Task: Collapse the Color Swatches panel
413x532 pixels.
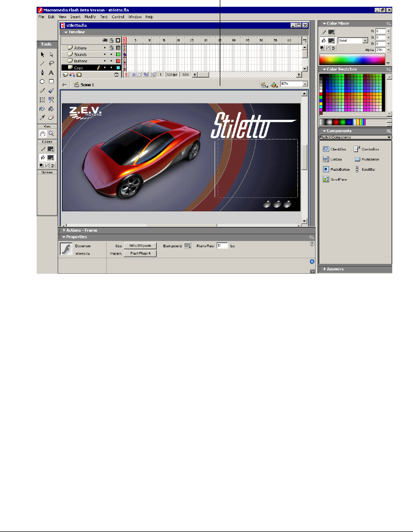Action: [x=324, y=69]
